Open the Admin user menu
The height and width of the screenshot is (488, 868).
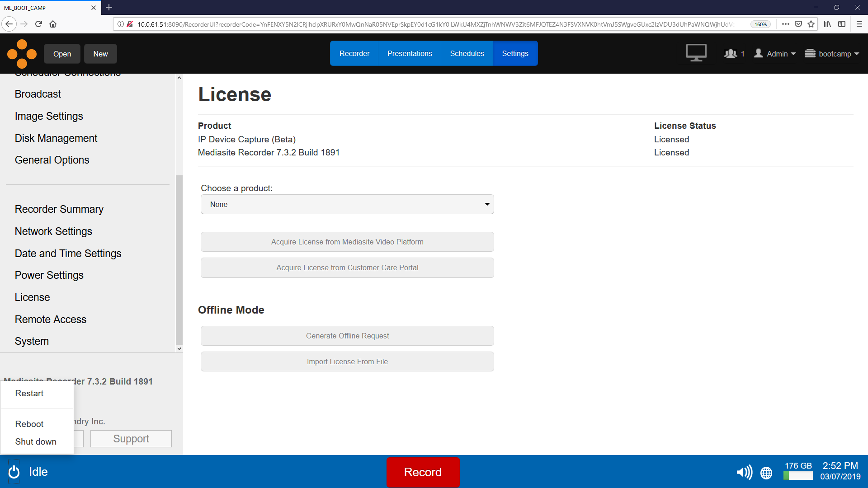point(775,54)
